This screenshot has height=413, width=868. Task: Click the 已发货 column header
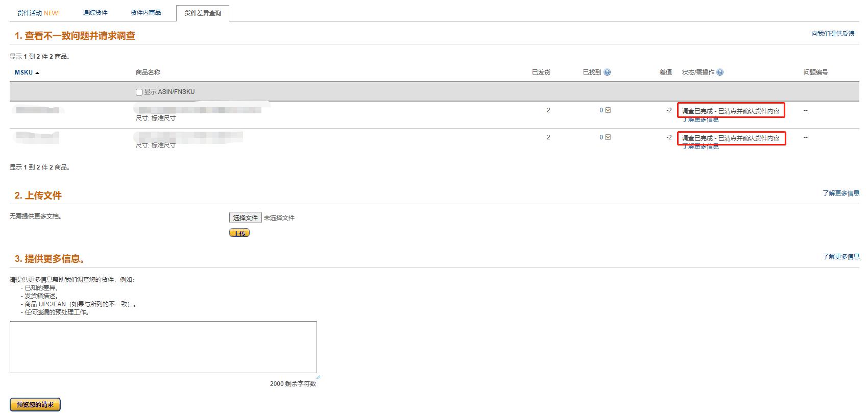pos(541,72)
